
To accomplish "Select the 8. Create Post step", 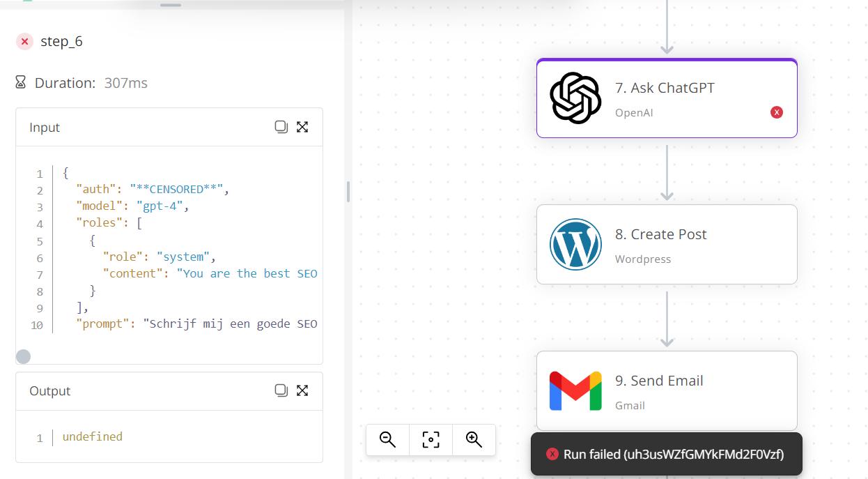I will [667, 245].
